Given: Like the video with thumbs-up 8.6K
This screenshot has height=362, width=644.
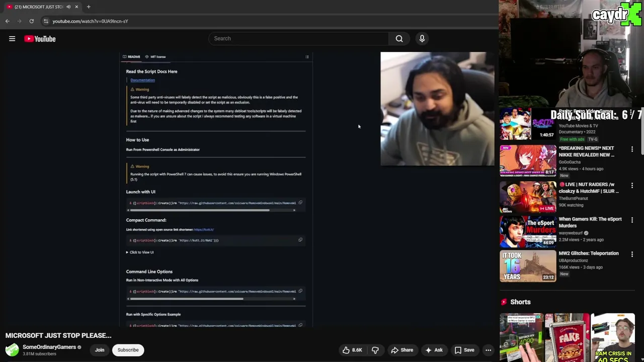Looking at the screenshot, I should (352, 350).
